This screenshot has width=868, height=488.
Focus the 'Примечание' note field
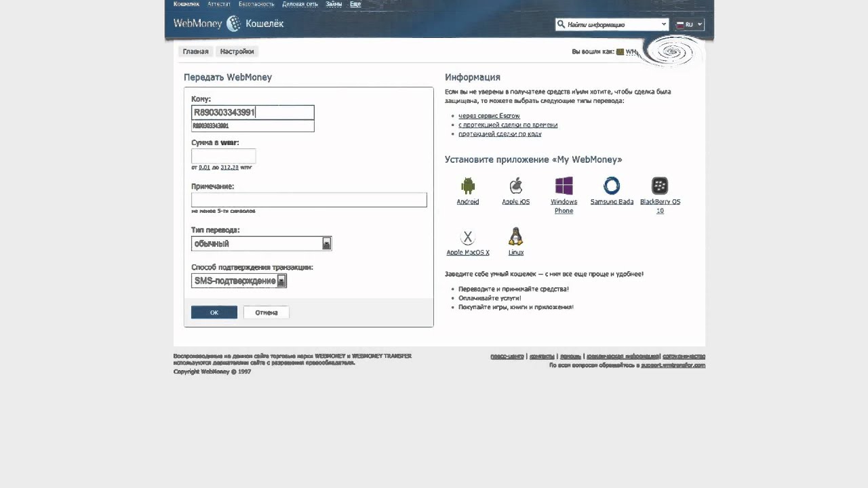click(309, 200)
